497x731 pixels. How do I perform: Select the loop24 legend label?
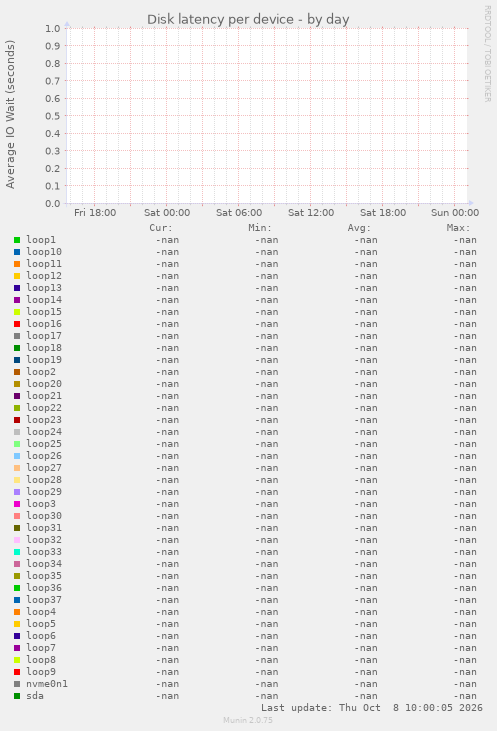(44, 432)
